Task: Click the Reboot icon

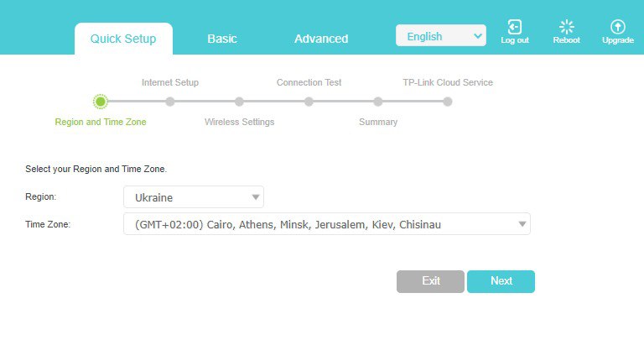Action: point(566,28)
